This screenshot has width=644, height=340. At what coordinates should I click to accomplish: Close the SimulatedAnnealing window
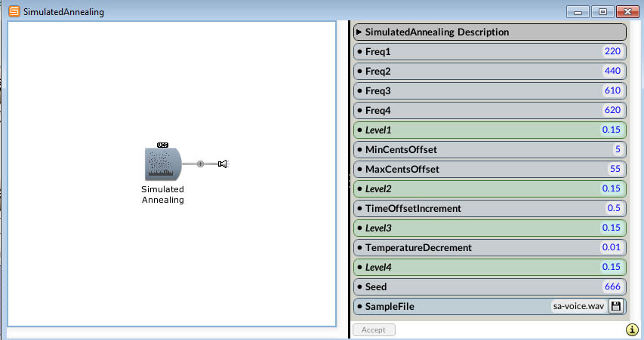[x=627, y=11]
